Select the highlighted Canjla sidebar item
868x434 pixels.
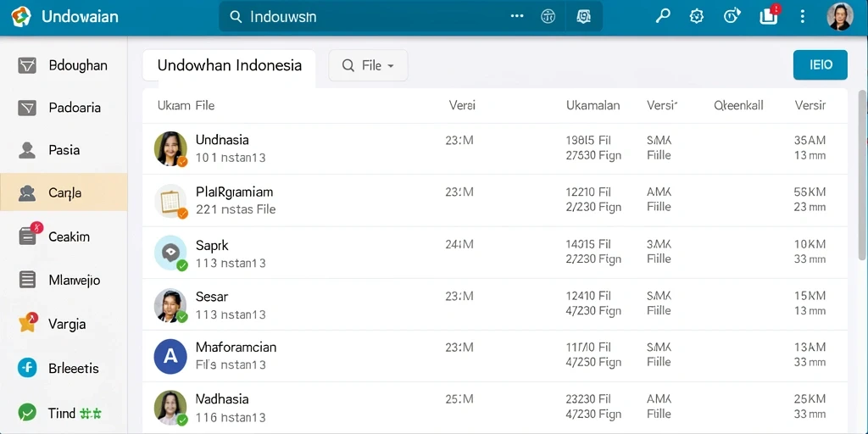pos(64,192)
